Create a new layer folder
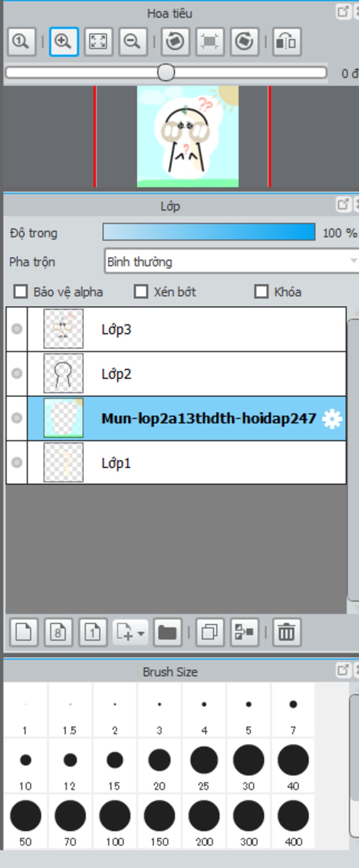This screenshot has width=359, height=868. click(168, 632)
